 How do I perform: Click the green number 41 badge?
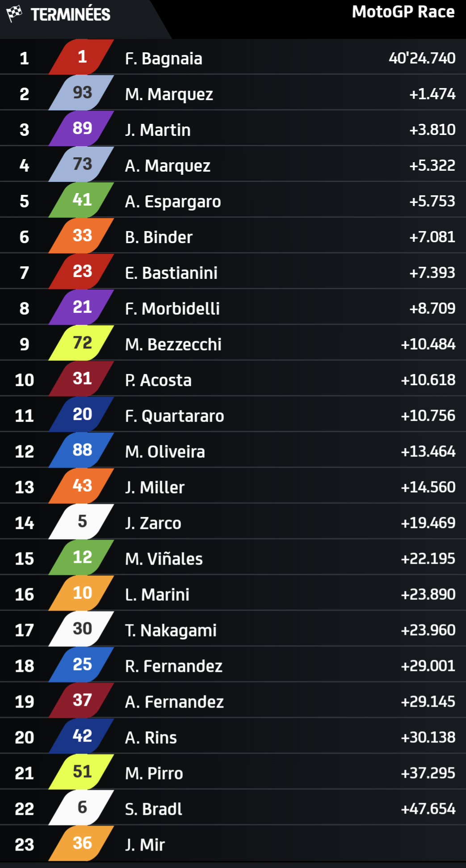82,200
